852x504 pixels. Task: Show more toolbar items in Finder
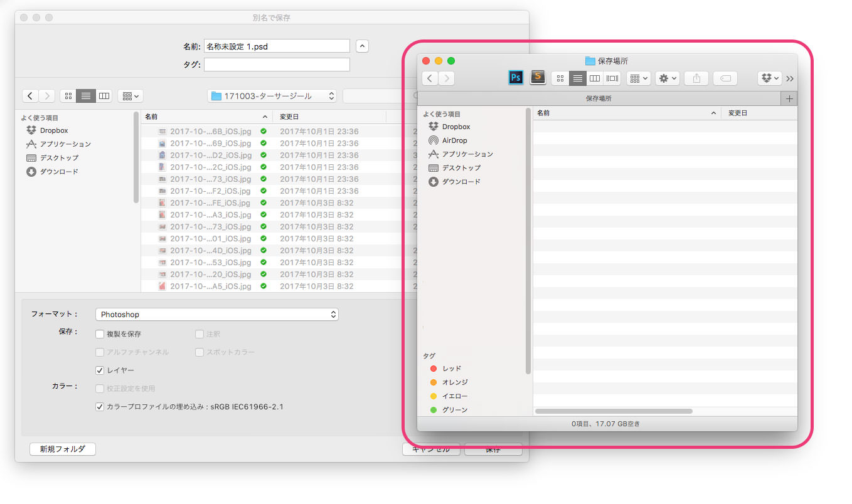coord(789,78)
